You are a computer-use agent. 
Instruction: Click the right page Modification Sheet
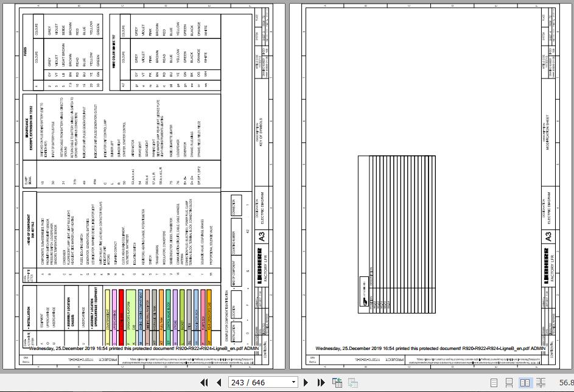tap(432, 186)
